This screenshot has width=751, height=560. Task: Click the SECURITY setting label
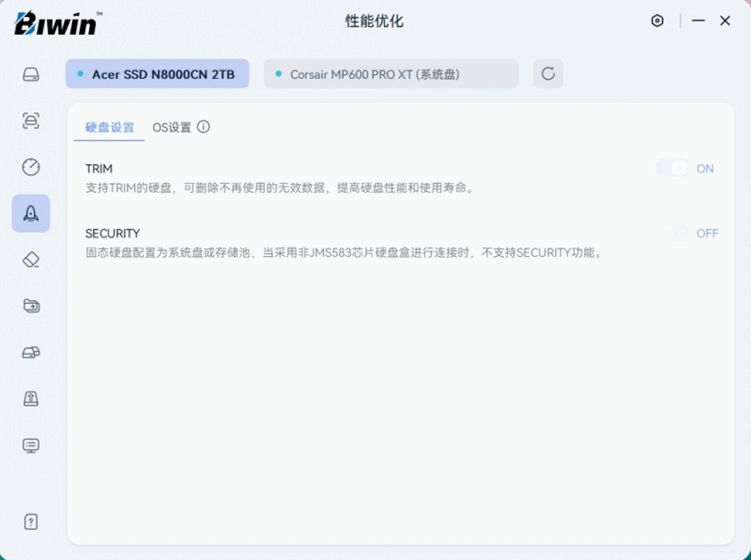pos(112,234)
